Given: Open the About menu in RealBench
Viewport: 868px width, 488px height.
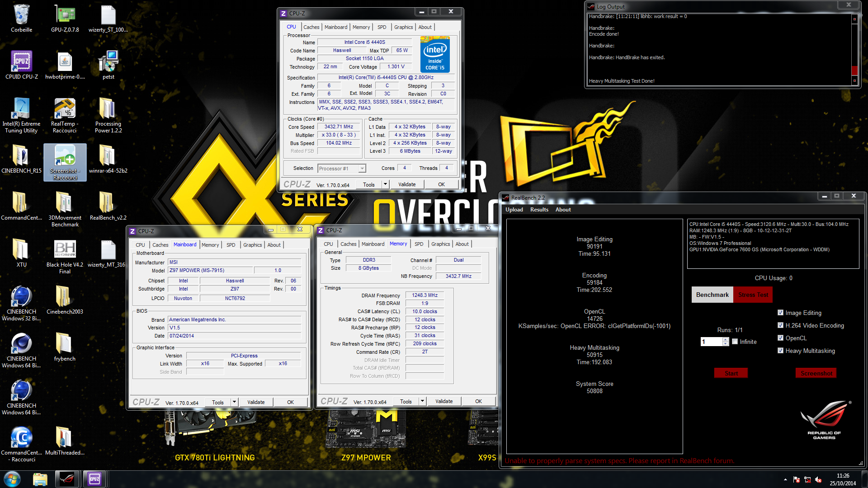Looking at the screenshot, I should pos(563,210).
